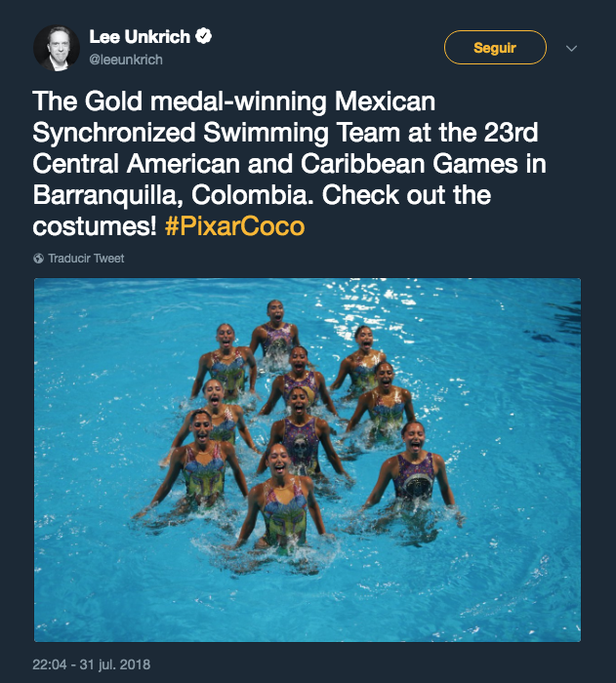
Task: Translate the tweet via Traducir Tweet
Action: tap(86, 259)
